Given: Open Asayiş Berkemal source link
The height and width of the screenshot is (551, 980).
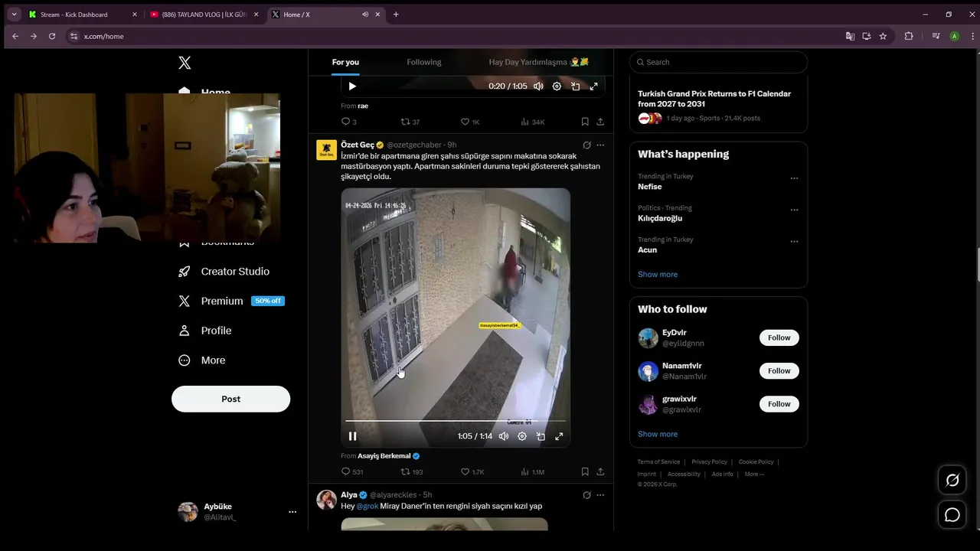Looking at the screenshot, I should pyautogui.click(x=388, y=456).
